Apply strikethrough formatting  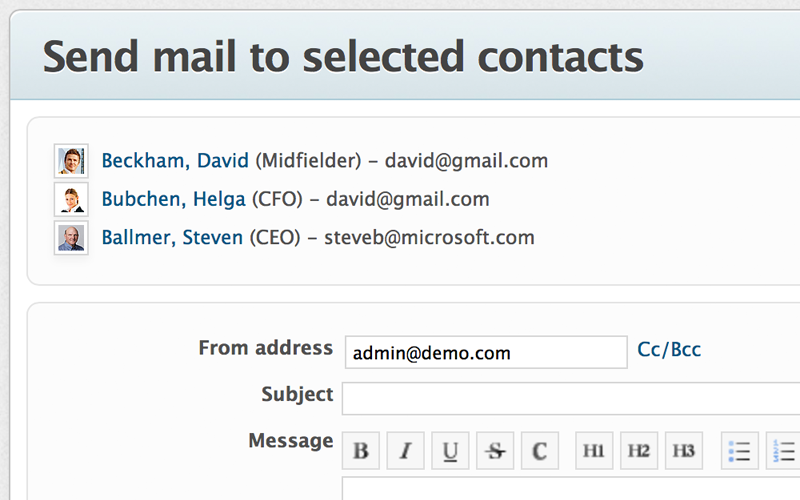[x=495, y=451]
